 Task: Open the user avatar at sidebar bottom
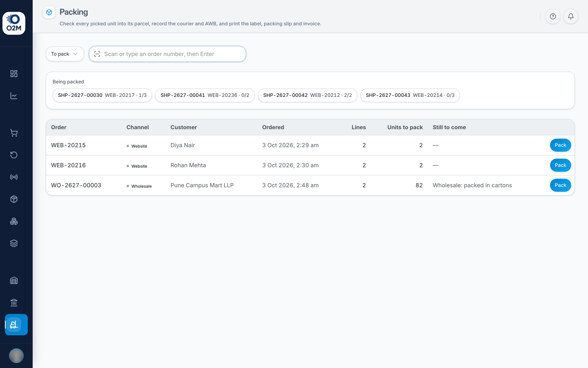point(16,356)
